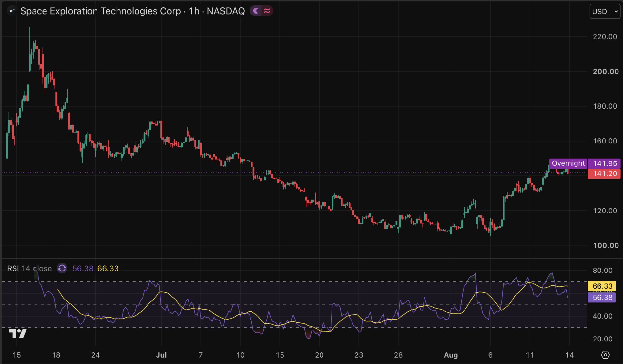This screenshot has height=364, width=623.
Task: Open the USD currency dropdown
Action: coord(605,11)
